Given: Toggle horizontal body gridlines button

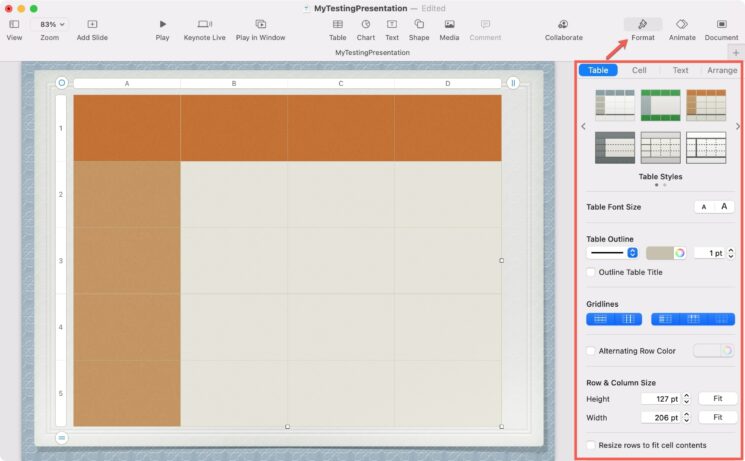Looking at the screenshot, I should click(601, 319).
